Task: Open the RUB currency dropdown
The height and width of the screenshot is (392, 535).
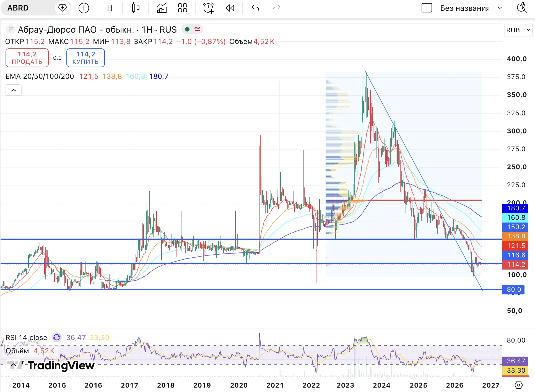Action: 518,30
